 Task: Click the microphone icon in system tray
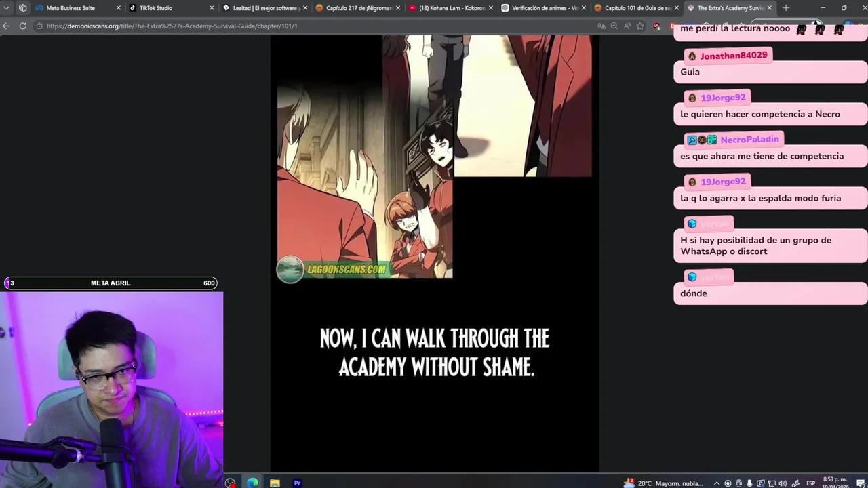[750, 483]
